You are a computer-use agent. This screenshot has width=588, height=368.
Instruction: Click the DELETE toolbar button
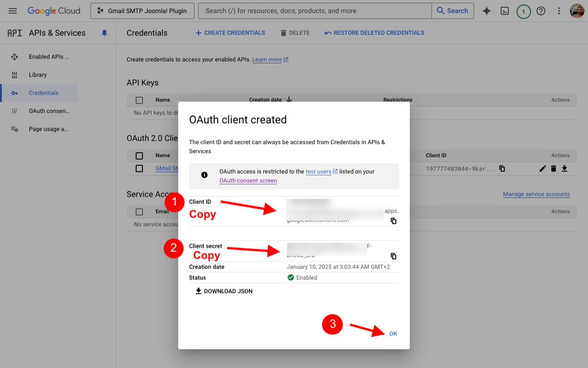click(x=295, y=33)
